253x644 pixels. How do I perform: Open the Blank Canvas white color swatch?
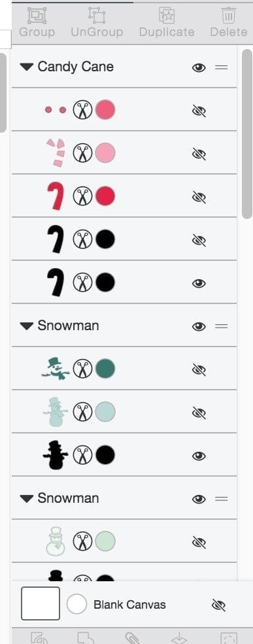tap(76, 604)
